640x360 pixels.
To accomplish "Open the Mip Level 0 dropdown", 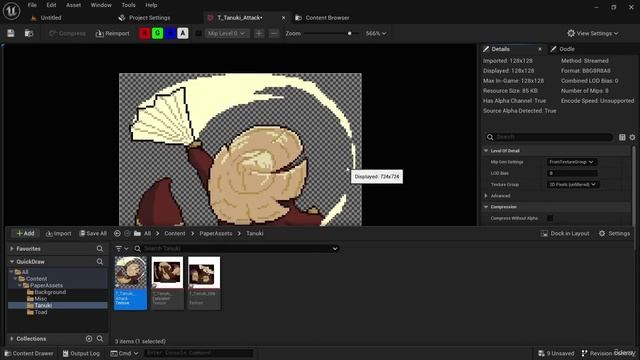I will [x=227, y=33].
